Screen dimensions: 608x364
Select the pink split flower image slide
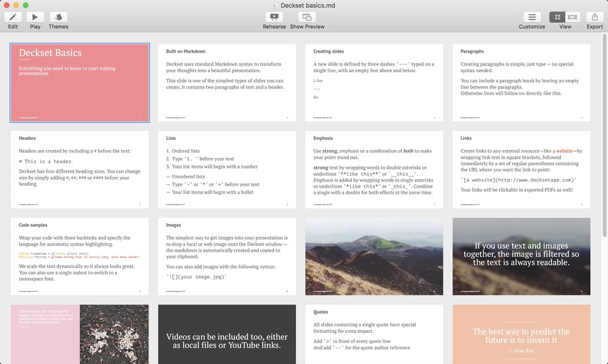pos(80,334)
